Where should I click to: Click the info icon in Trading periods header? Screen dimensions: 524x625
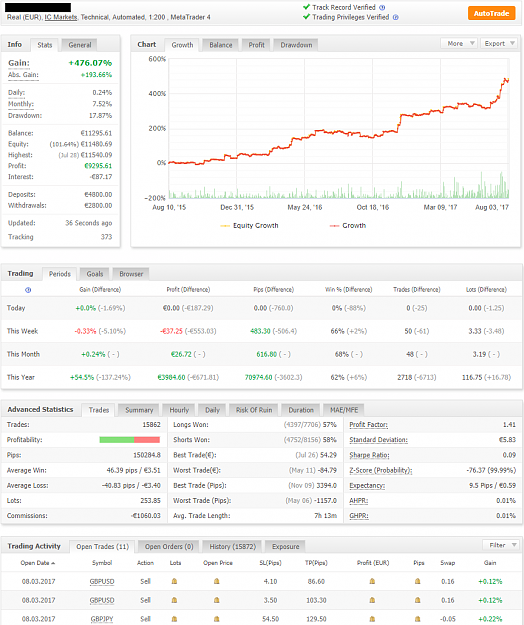click(x=28, y=290)
